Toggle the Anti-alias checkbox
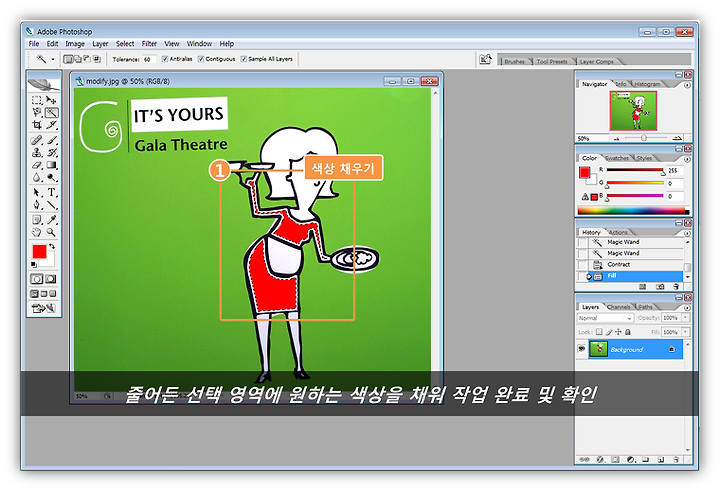The width and height of the screenshot is (720, 491). tap(165, 59)
